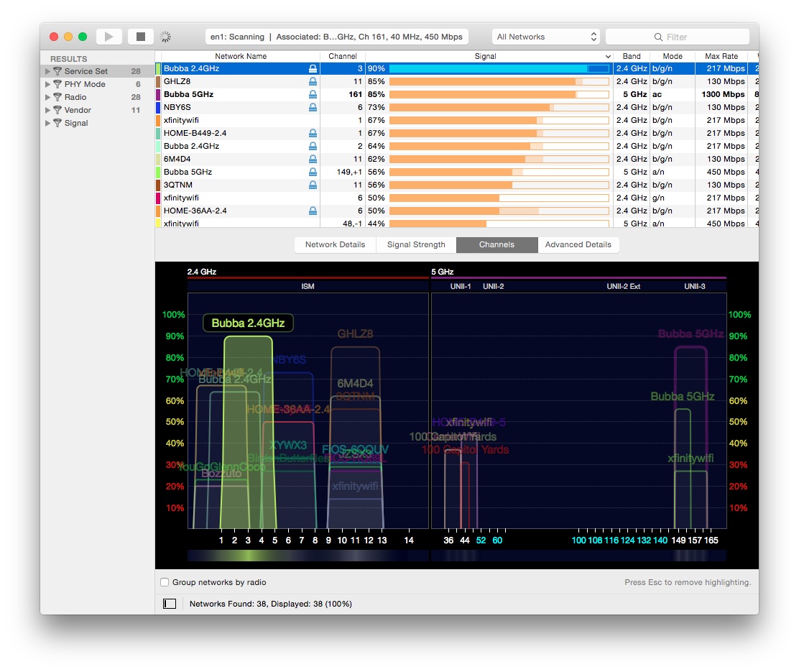Viewport: 799px width, 672px height.
Task: Click the lock icon for 3QTNM
Action: coord(313,185)
